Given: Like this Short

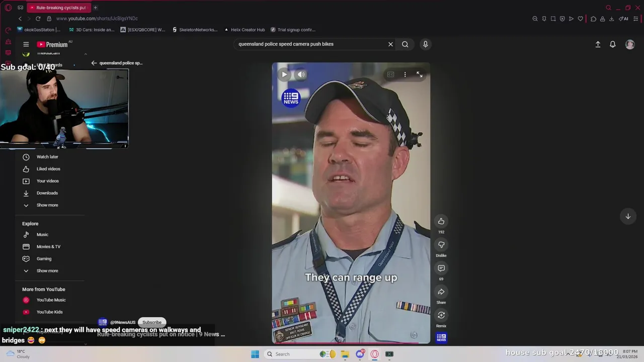Looking at the screenshot, I should [441, 221].
